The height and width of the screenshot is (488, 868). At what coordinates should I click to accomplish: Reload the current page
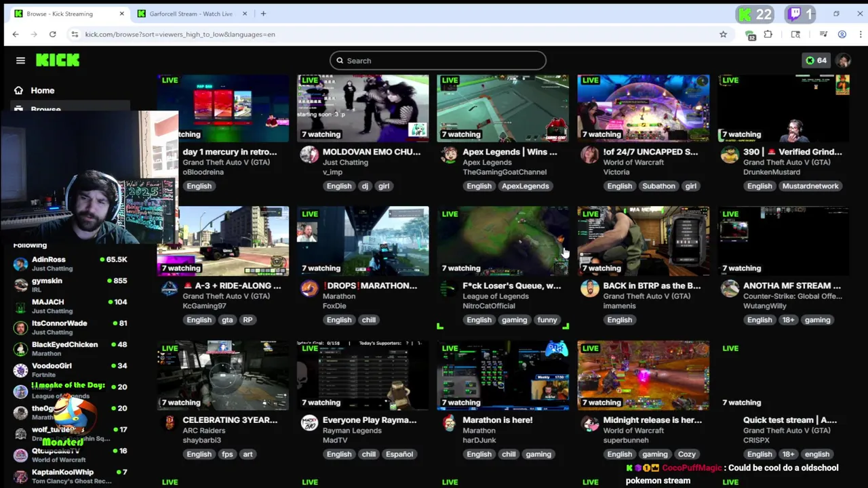pyautogui.click(x=52, y=34)
